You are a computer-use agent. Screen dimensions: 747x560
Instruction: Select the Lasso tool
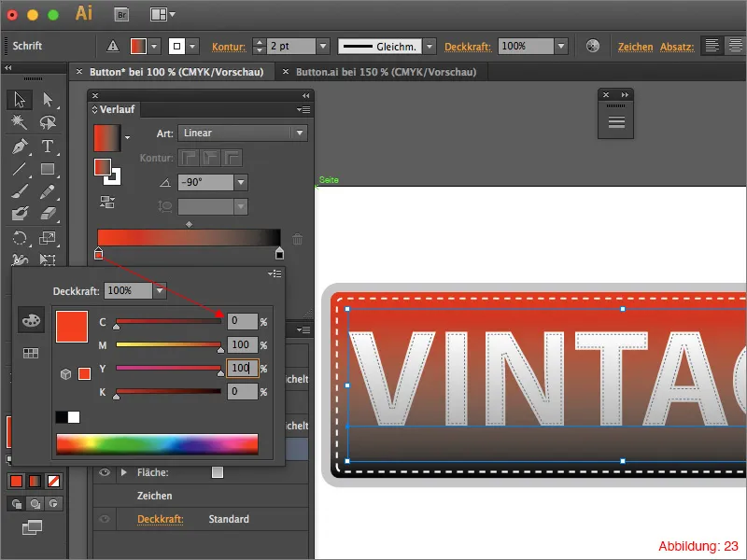[x=48, y=122]
